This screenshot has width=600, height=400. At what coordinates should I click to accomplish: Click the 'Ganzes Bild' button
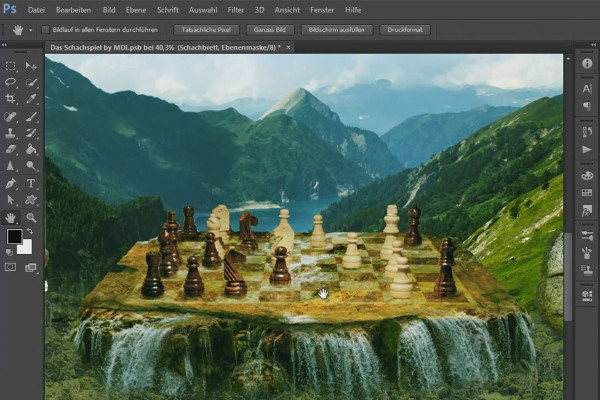tap(270, 30)
